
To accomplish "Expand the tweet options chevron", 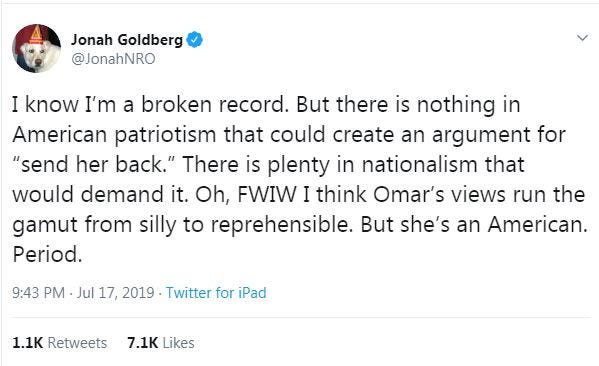I will [x=582, y=38].
